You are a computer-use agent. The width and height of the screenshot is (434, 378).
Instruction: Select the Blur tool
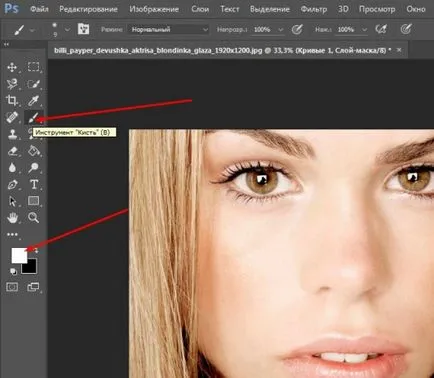click(12, 167)
